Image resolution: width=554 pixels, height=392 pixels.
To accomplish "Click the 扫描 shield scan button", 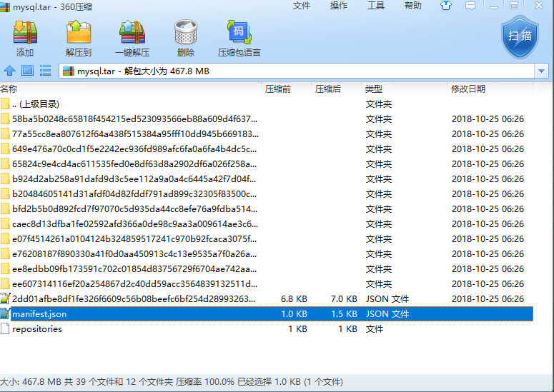I will pyautogui.click(x=520, y=37).
